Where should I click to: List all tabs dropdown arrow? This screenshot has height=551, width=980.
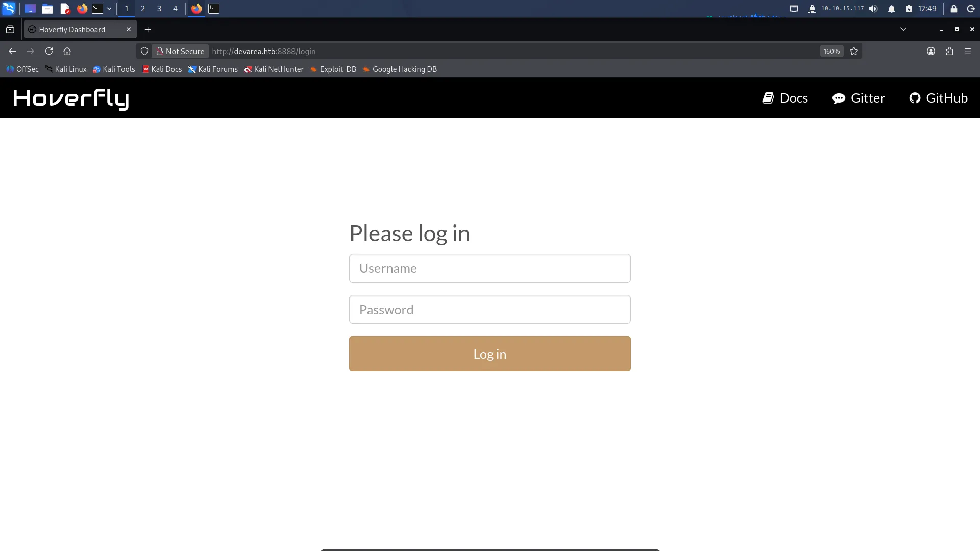[903, 29]
